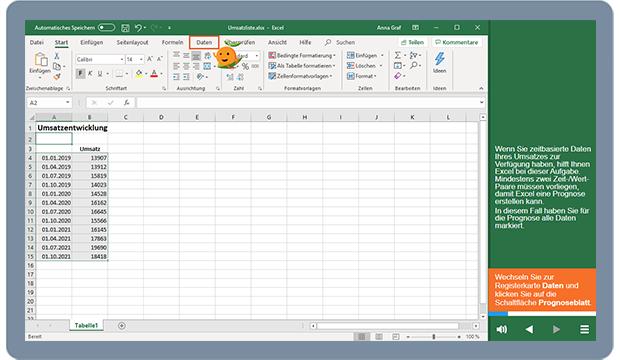The height and width of the screenshot is (360, 620).
Task: Switch to the Einfügen ribbon tab
Action: (x=92, y=42)
